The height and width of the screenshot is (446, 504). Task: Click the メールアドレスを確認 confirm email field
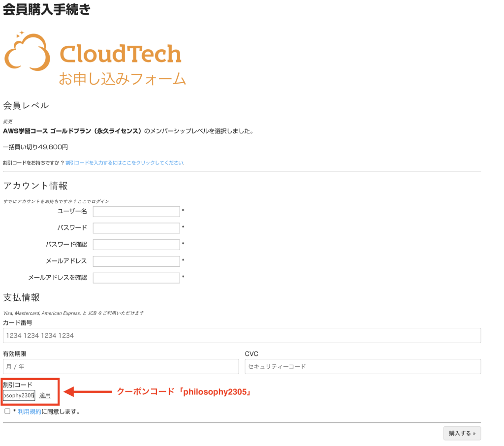pos(136,278)
